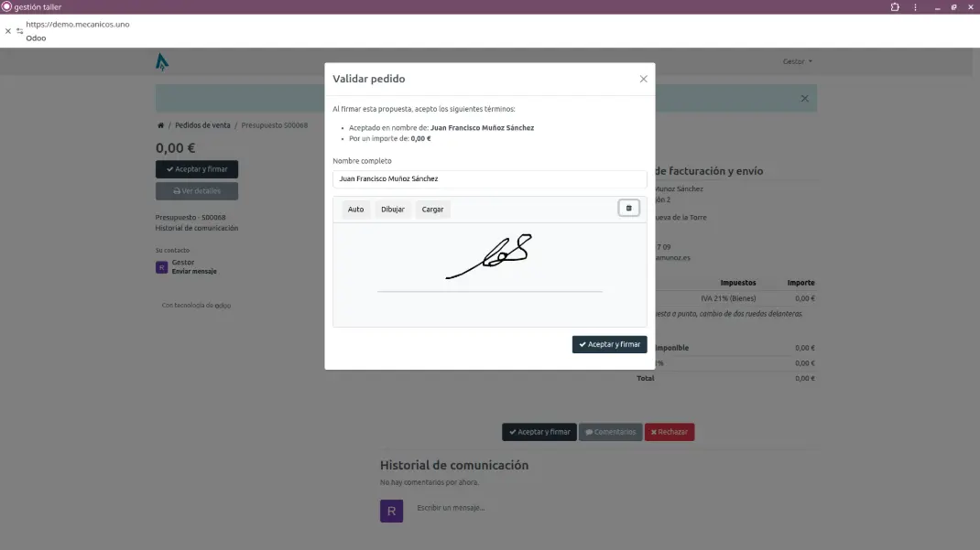Open the Comentarios section
The height and width of the screenshot is (550, 980).
point(610,431)
